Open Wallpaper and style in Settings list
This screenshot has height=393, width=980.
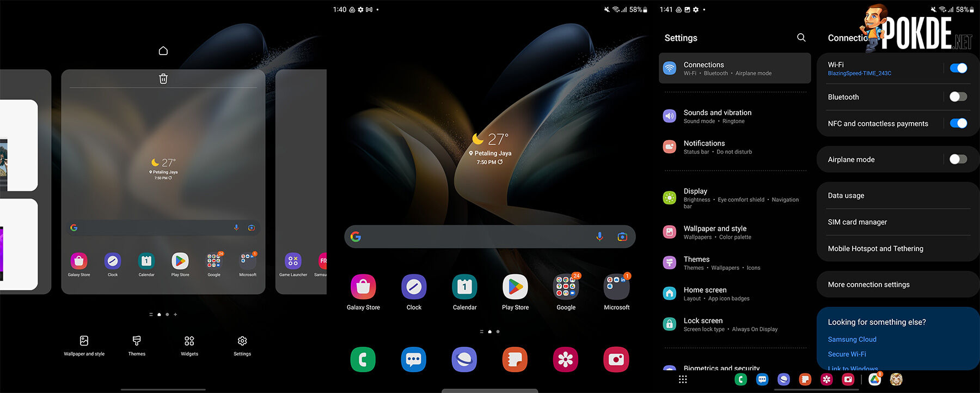pos(735,232)
